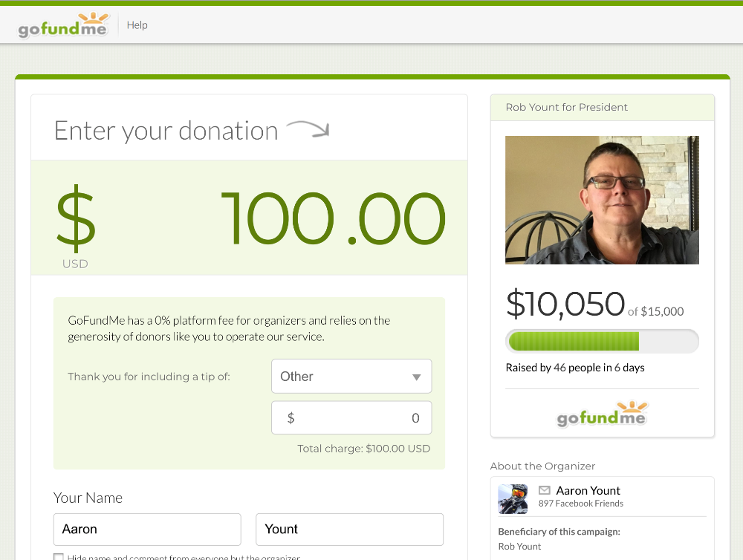Click the Rob Yount for President title

(x=566, y=107)
